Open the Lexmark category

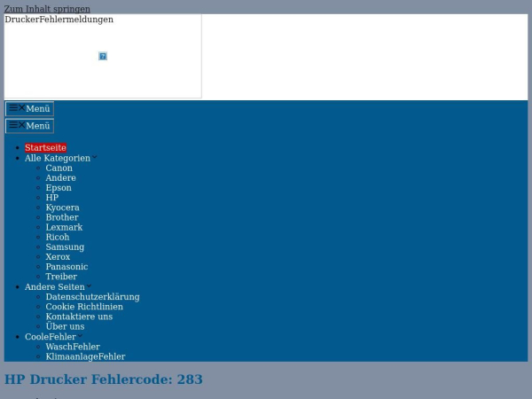[x=64, y=227]
